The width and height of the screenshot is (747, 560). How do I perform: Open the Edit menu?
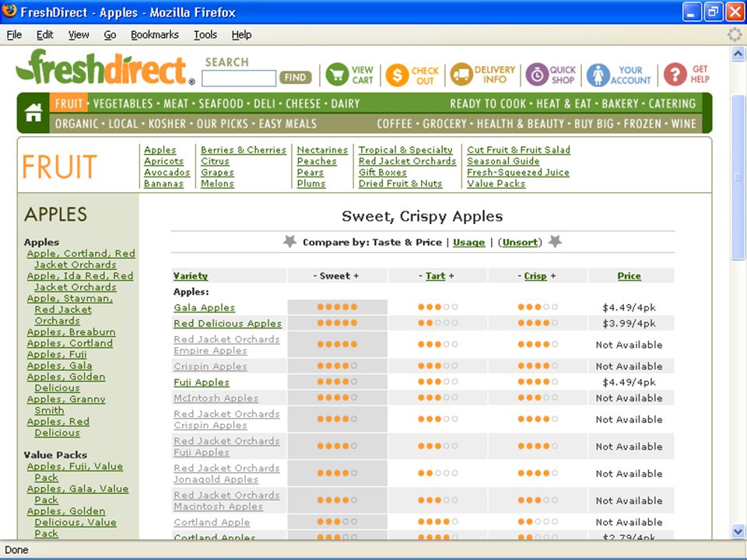[x=45, y=35]
